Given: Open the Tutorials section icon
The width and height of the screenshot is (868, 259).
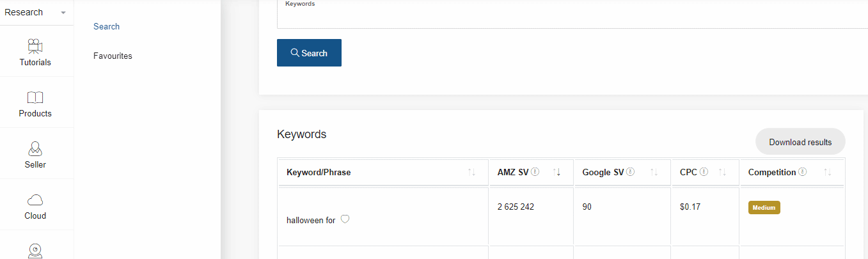Looking at the screenshot, I should [x=35, y=47].
